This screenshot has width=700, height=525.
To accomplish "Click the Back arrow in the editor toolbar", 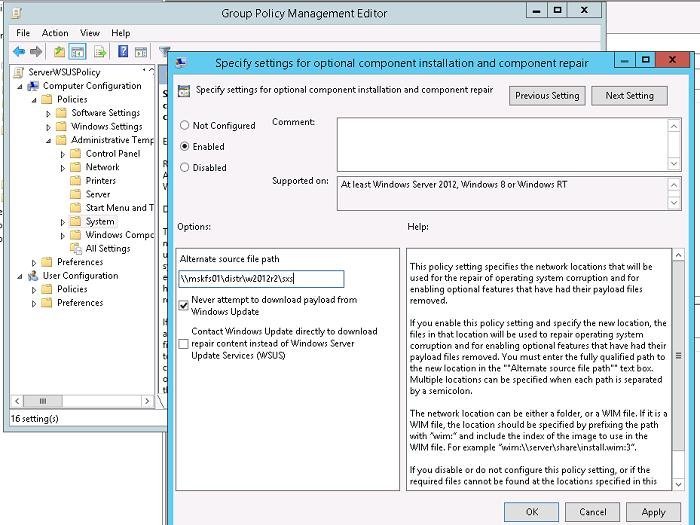I will pyautogui.click(x=19, y=52).
